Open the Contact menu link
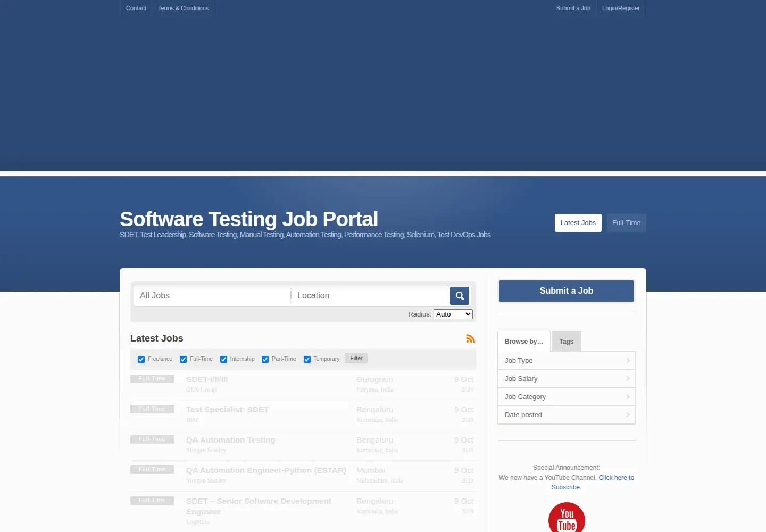Screen dimensions: 766x532 136,8
